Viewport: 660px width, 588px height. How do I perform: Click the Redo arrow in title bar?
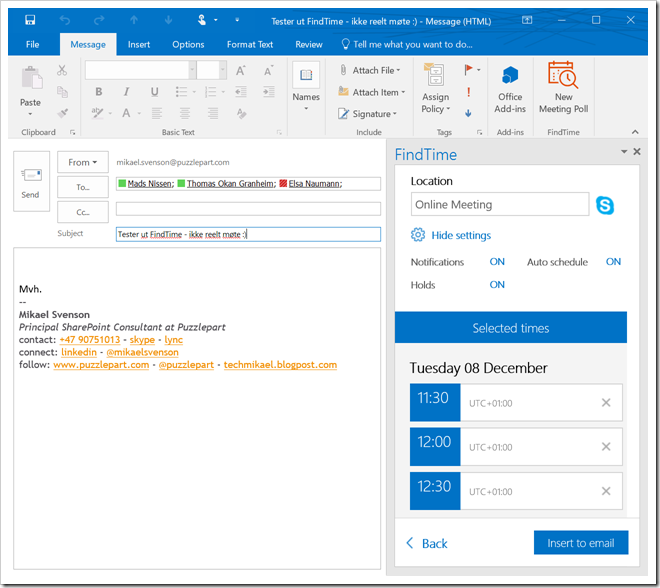tap(99, 20)
